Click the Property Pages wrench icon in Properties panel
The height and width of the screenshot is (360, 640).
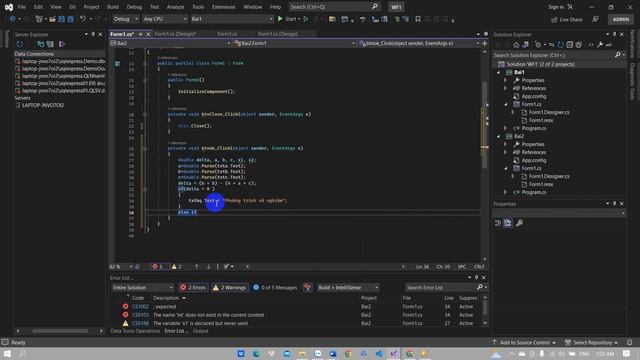point(520,223)
